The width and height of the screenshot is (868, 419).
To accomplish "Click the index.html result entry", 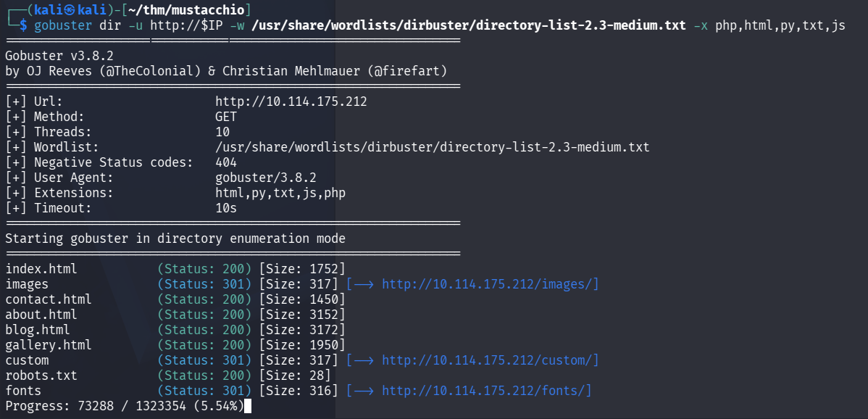I will pyautogui.click(x=41, y=269).
